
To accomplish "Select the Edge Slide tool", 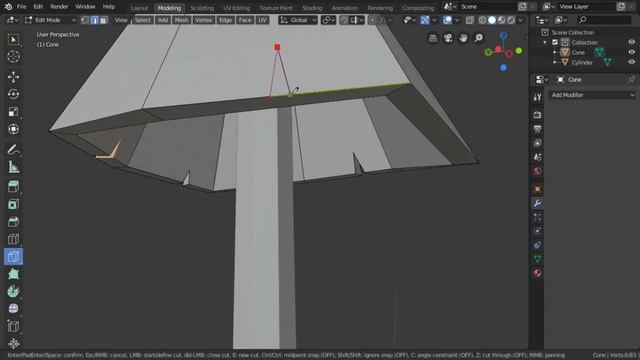I will point(13,326).
